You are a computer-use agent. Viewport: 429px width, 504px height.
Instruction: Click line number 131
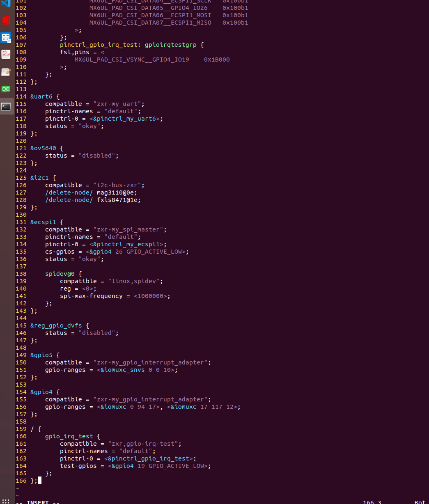[x=21, y=222]
